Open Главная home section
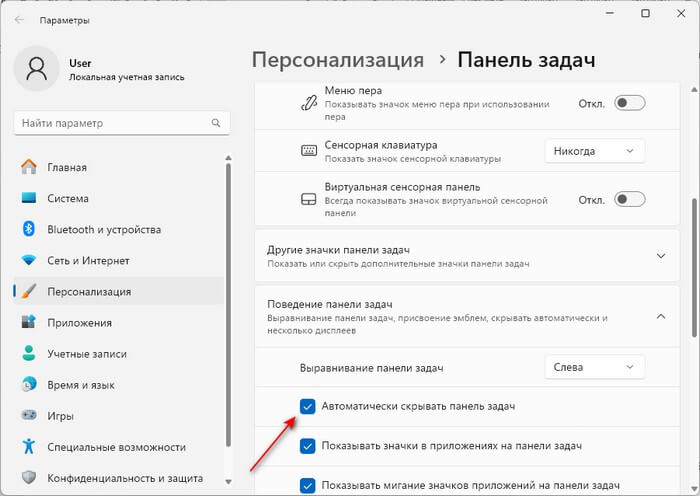The image size is (700, 496). pos(66,168)
